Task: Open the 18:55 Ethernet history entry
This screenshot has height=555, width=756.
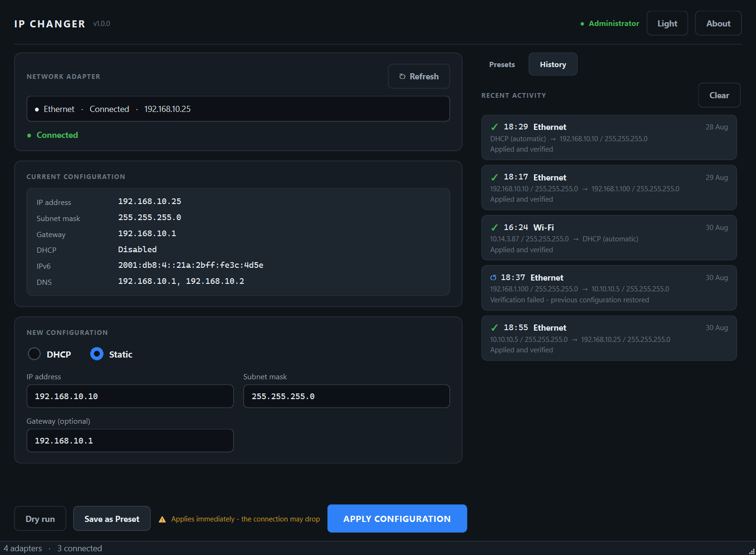Action: click(x=609, y=338)
